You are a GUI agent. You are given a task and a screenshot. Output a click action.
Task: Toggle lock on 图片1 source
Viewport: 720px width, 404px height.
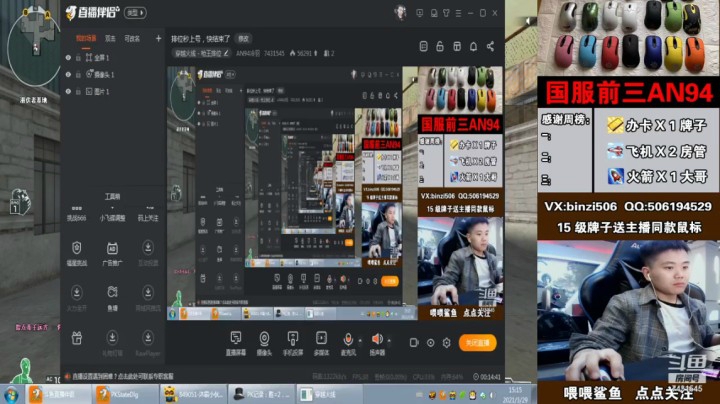pyautogui.click(x=78, y=91)
